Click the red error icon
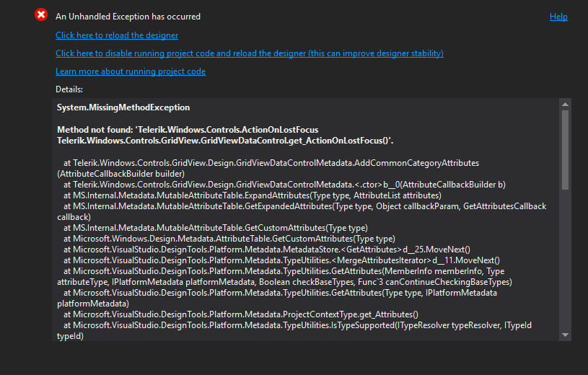Screen dimensions: 588x375 click(x=41, y=15)
